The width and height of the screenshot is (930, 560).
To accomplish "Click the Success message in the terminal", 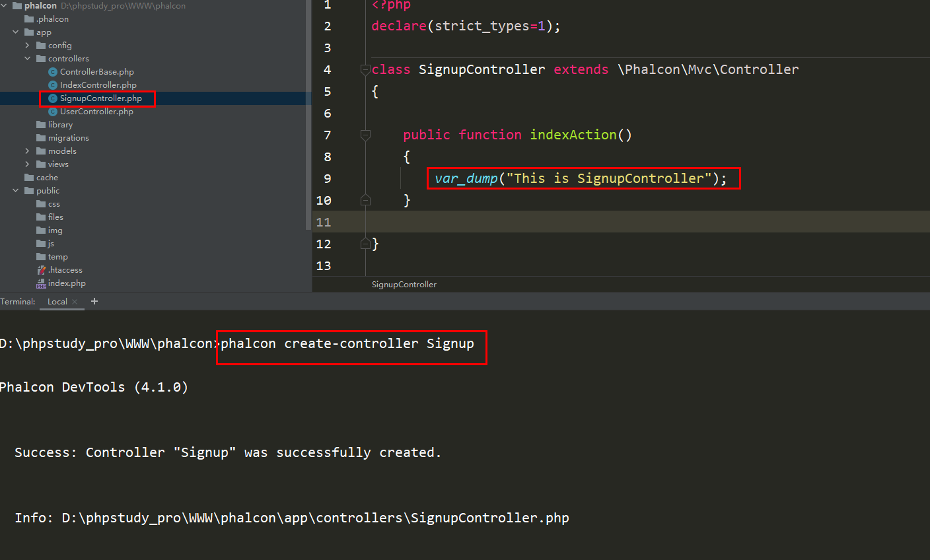I will pyautogui.click(x=228, y=452).
